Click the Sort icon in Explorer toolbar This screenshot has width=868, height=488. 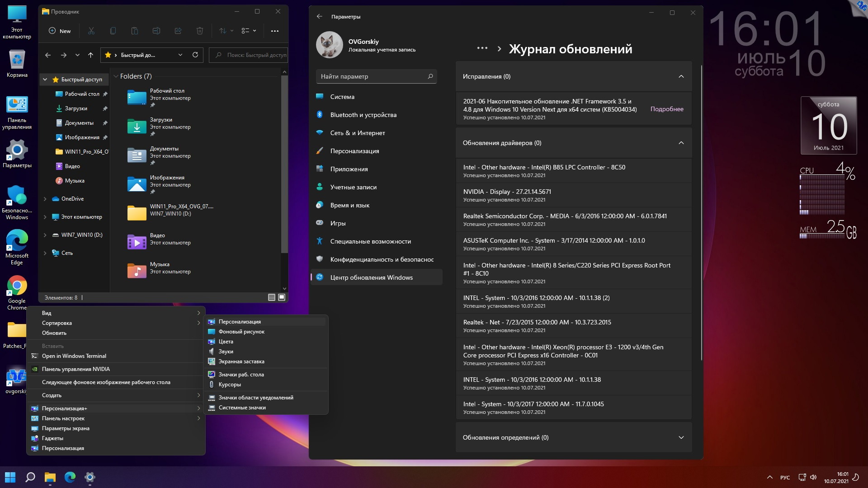tap(223, 31)
